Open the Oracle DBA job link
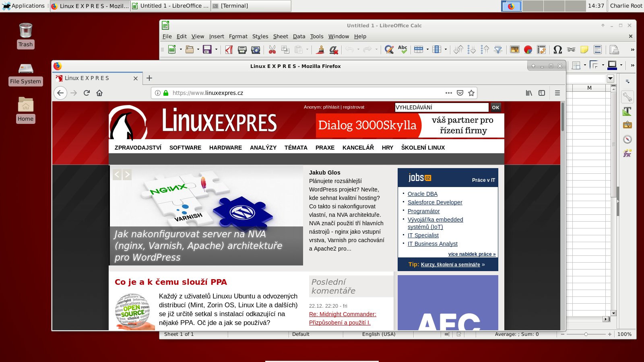Viewport: 644px width, 362px height. point(423,194)
